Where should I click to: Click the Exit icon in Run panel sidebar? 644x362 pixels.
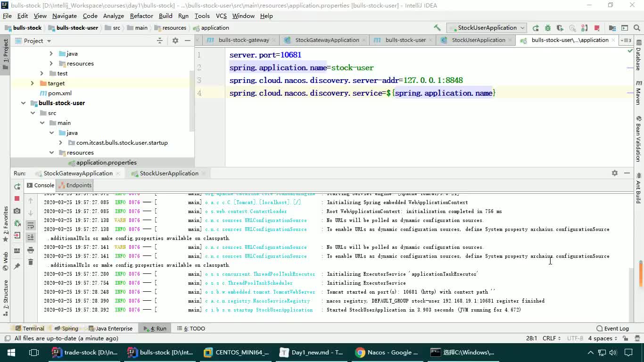[x=17, y=235]
